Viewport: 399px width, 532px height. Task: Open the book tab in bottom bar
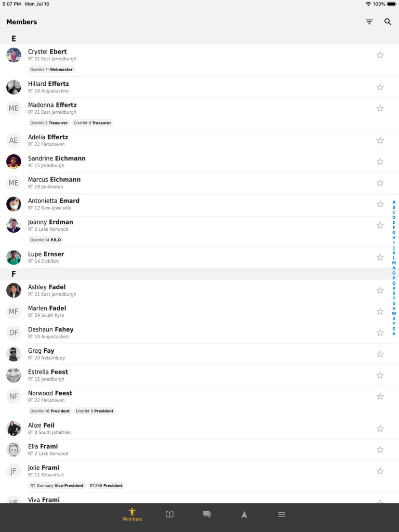pos(170,514)
